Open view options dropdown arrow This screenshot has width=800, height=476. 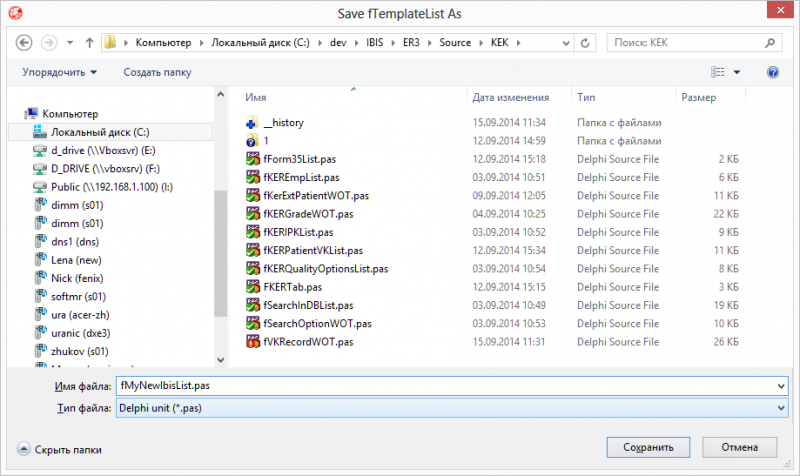click(x=737, y=72)
